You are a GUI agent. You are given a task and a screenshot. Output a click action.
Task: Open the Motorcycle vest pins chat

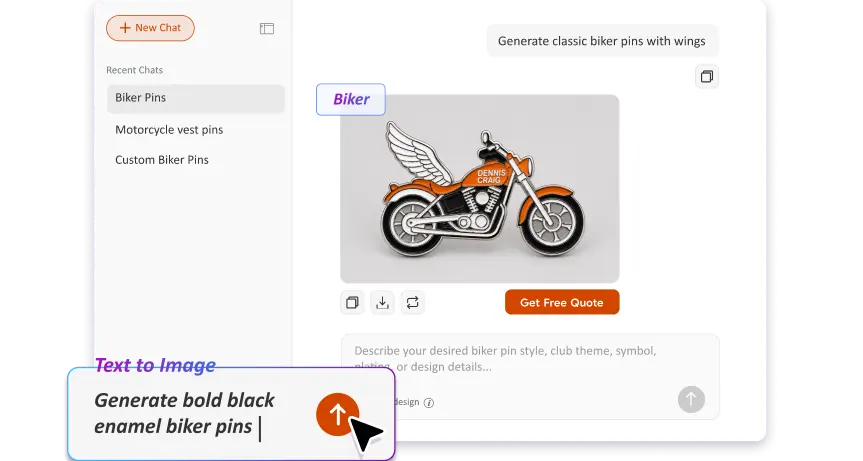[x=169, y=130]
